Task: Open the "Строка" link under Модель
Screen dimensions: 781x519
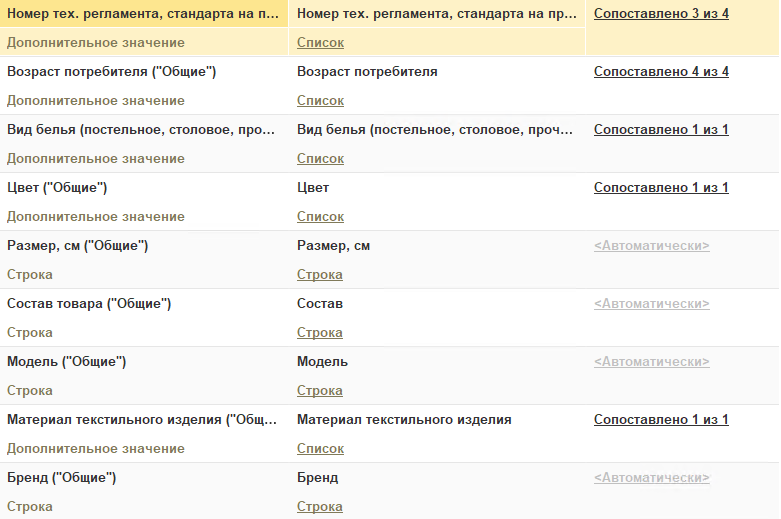Action: tap(320, 391)
